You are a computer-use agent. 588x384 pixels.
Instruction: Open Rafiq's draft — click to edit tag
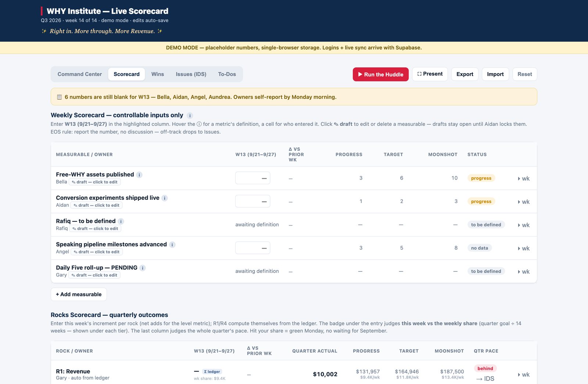click(x=95, y=228)
